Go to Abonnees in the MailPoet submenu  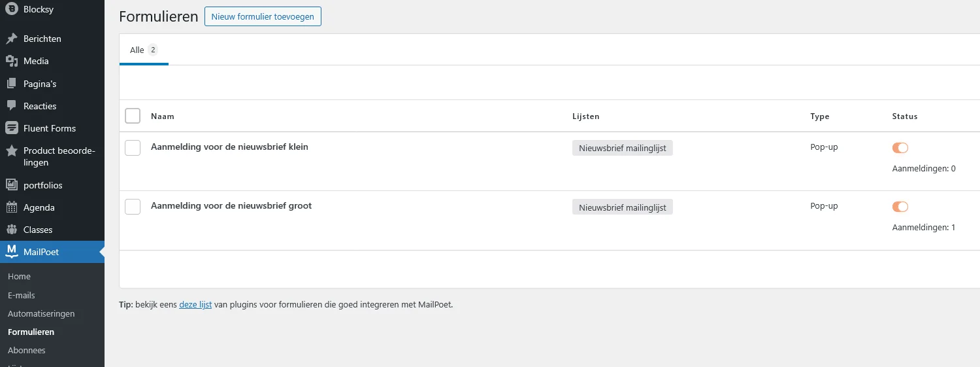tap(27, 350)
